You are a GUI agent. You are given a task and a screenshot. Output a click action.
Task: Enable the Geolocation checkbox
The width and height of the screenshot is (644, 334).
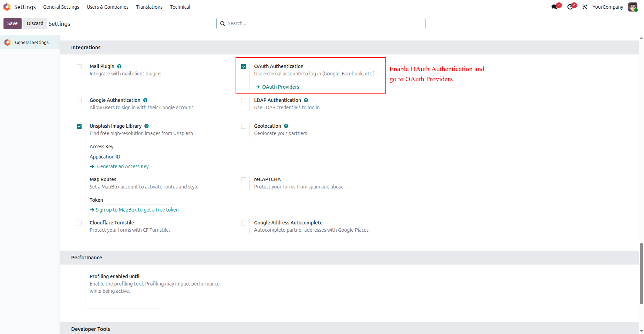click(x=244, y=126)
